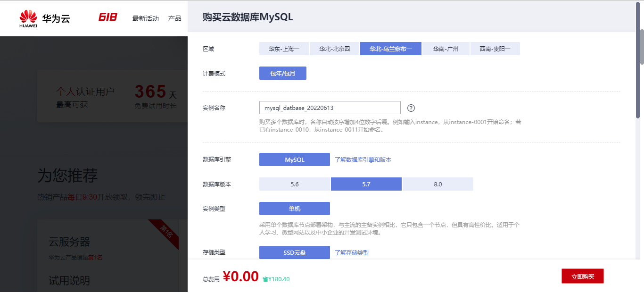Image resolution: width=644 pixels, height=293 pixels.
Task: Click the Huawei Cloud logo
Action: tap(45, 19)
